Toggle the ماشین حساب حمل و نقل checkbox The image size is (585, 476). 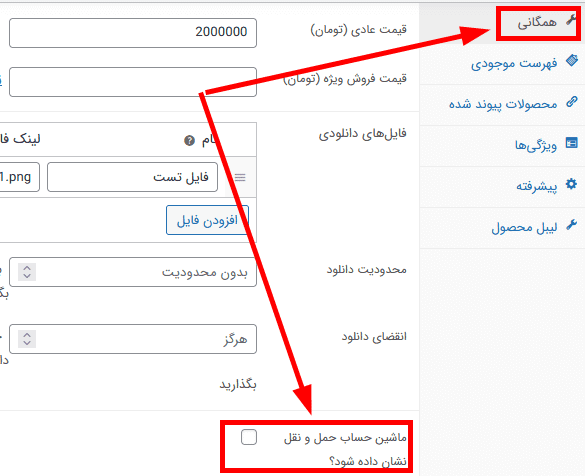pos(249,437)
